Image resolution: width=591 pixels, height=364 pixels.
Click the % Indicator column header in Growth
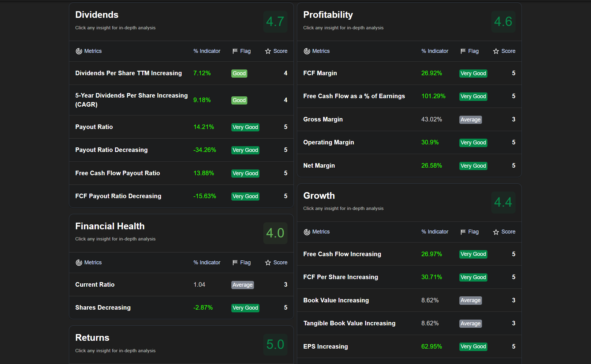click(435, 232)
